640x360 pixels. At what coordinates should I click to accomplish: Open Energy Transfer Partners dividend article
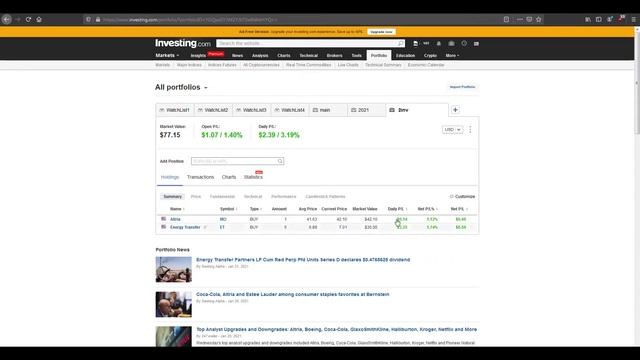point(303,260)
